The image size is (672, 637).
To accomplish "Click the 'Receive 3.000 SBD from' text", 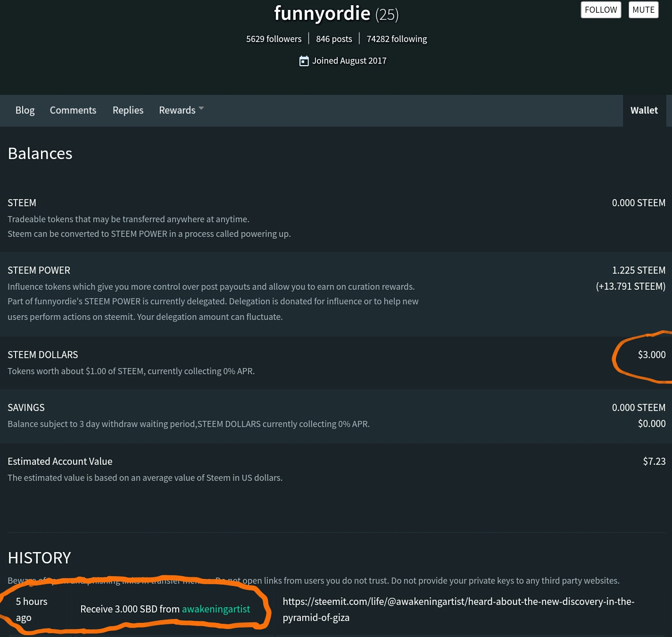I will (130, 609).
